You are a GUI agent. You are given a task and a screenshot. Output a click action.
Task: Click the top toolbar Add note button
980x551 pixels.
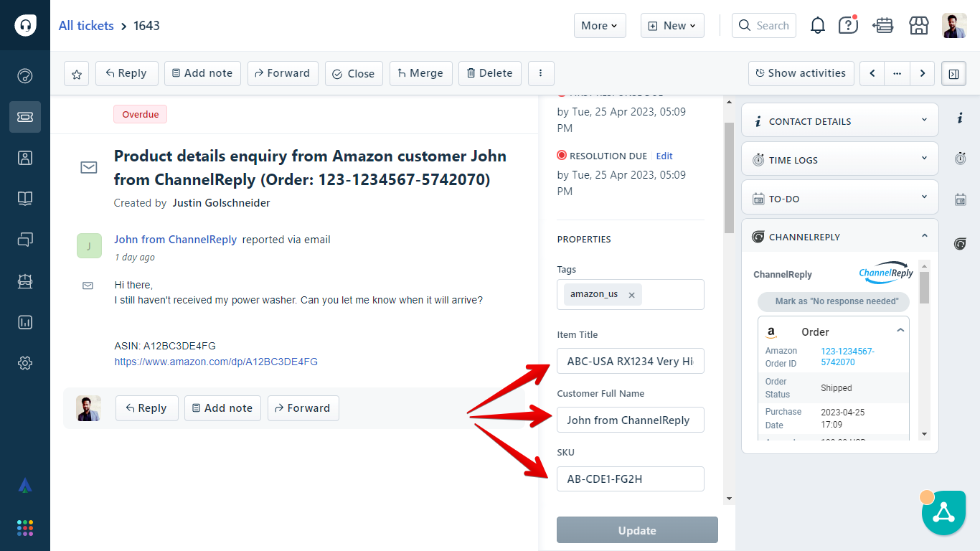[x=202, y=73]
